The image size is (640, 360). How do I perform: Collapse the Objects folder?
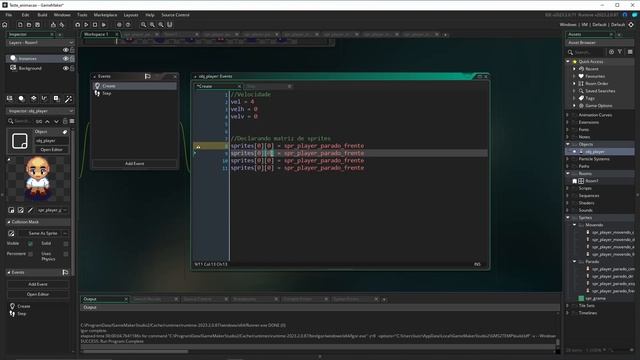pos(568,144)
